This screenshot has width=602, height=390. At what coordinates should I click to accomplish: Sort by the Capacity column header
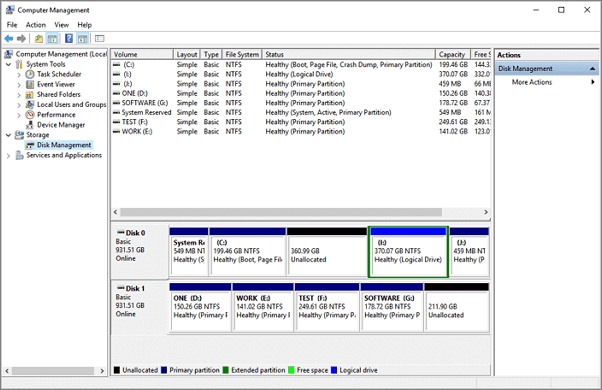click(452, 54)
